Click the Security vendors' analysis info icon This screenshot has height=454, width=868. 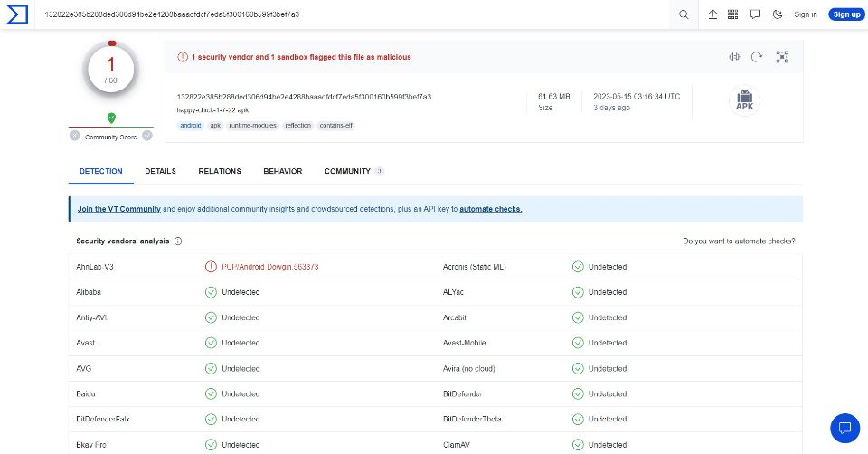coord(178,241)
